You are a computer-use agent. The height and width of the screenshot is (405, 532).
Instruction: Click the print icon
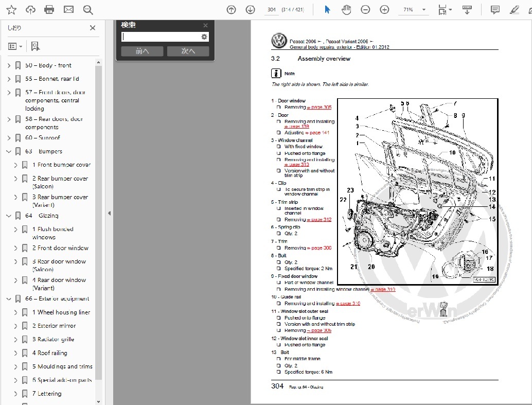click(49, 10)
